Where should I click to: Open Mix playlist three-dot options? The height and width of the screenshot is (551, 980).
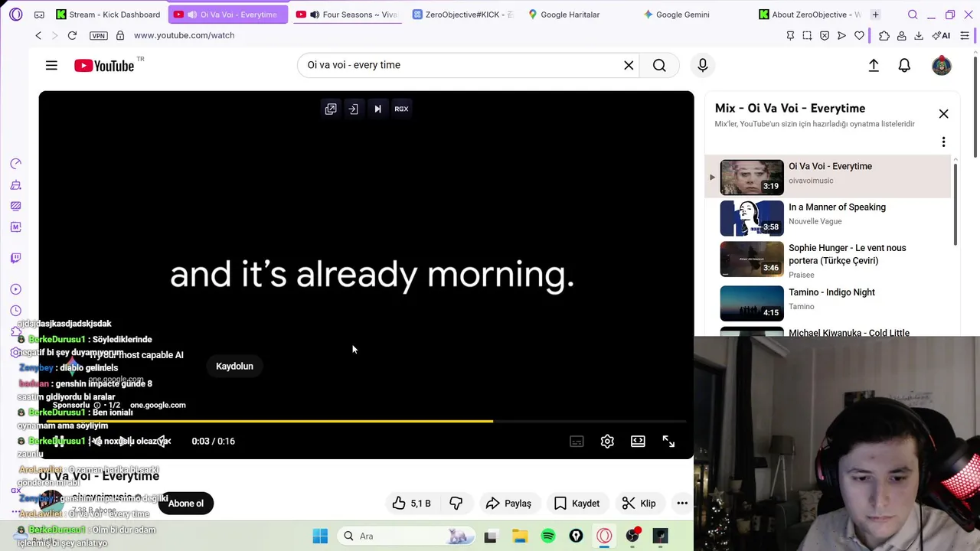pos(943,142)
